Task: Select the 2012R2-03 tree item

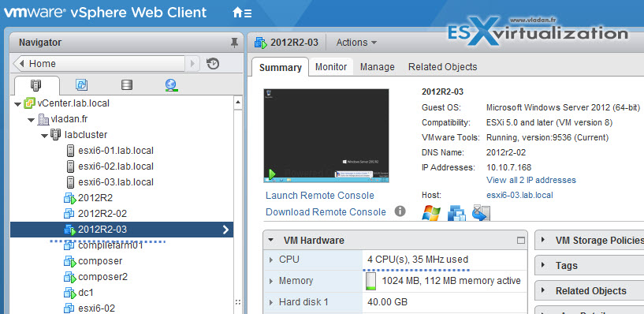Action: click(x=121, y=230)
